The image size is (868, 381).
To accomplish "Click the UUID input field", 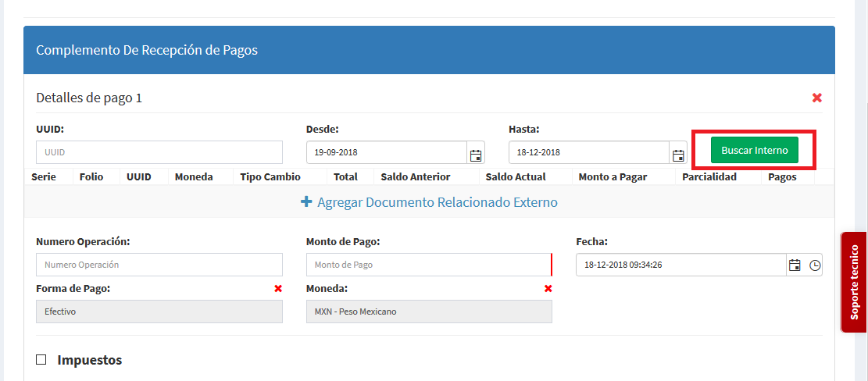I will [159, 152].
